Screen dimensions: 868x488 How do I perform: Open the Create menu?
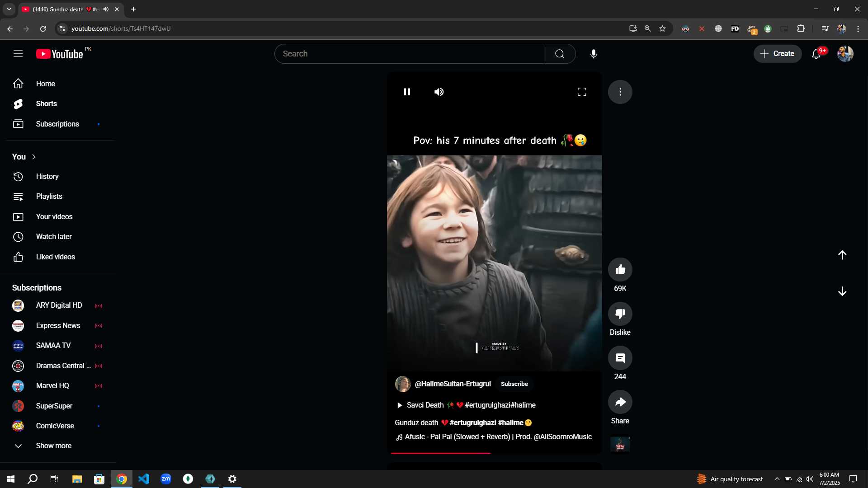[x=777, y=53]
